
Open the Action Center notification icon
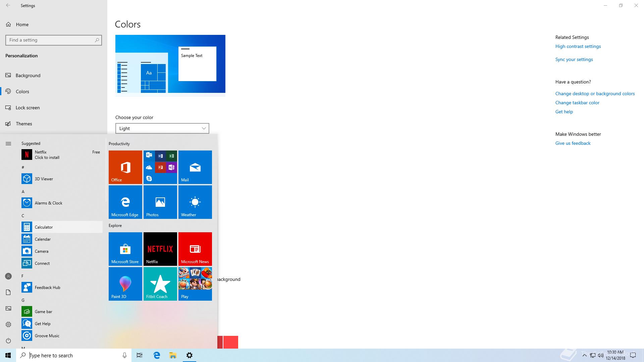click(x=633, y=355)
